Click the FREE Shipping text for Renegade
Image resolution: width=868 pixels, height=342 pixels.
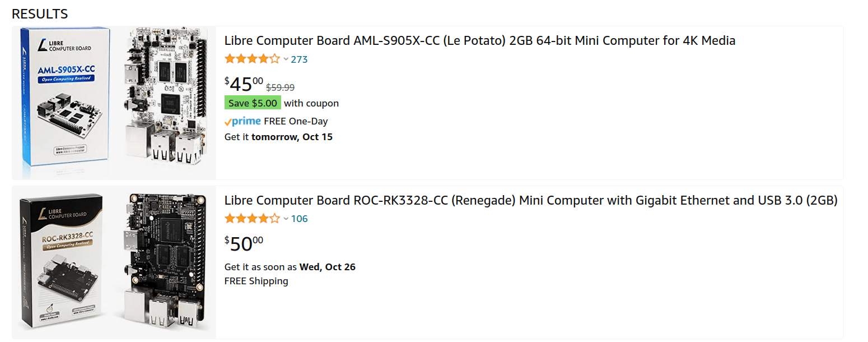(256, 281)
